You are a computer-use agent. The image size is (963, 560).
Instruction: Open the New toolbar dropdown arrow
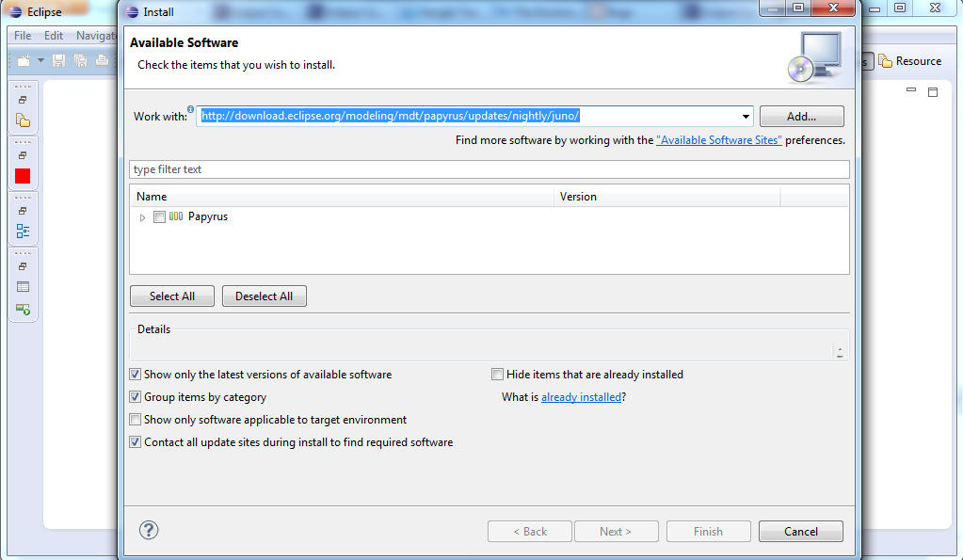point(40,60)
